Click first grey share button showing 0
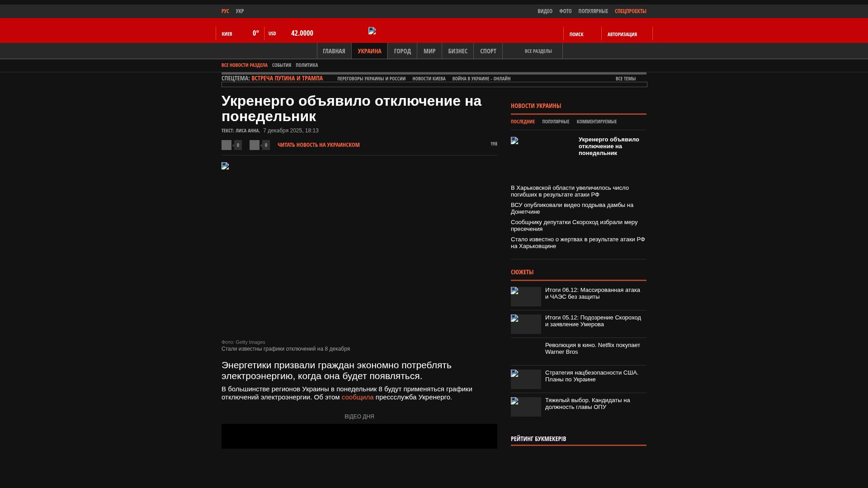This screenshot has height=488, width=868. tap(226, 145)
